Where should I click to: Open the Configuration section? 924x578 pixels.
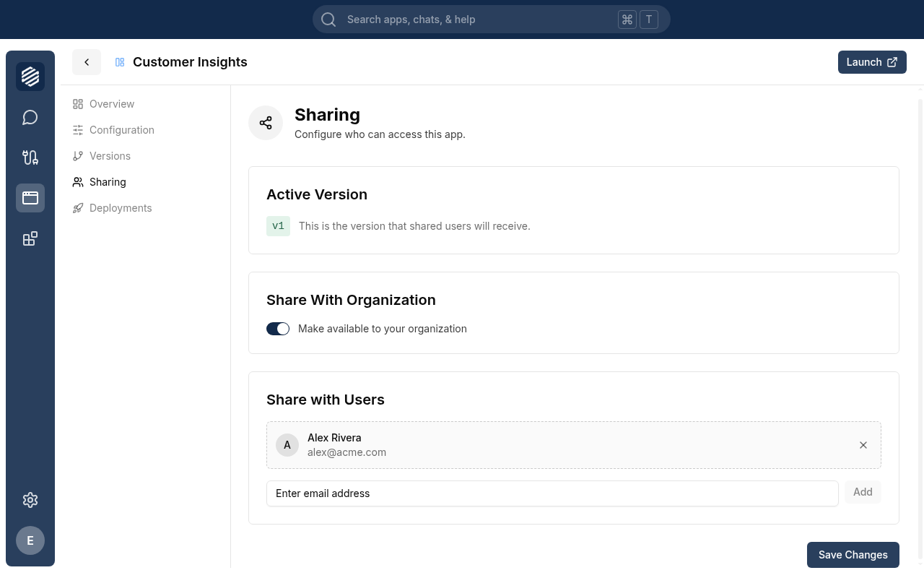click(x=113, y=130)
